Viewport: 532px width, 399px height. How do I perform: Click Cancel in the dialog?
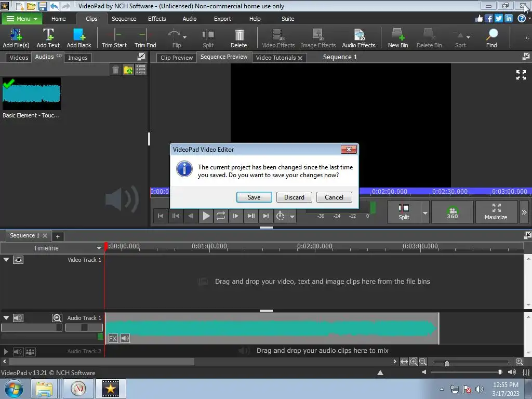coord(334,197)
